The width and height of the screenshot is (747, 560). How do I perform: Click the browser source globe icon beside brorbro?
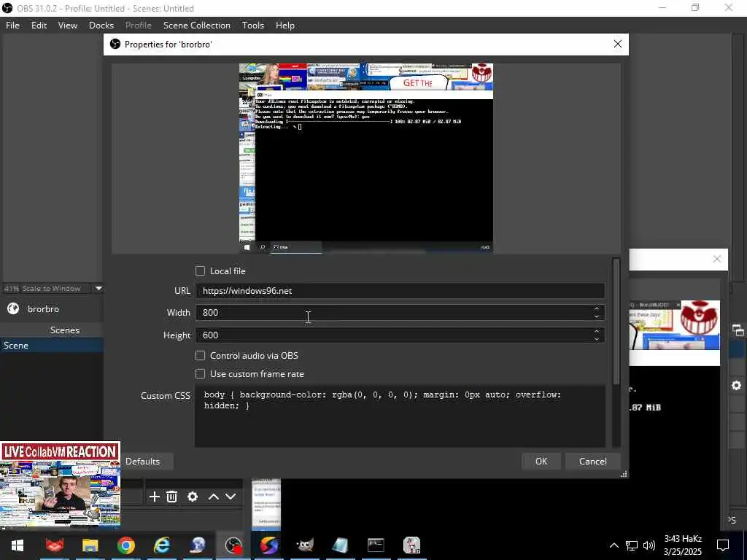tap(13, 308)
